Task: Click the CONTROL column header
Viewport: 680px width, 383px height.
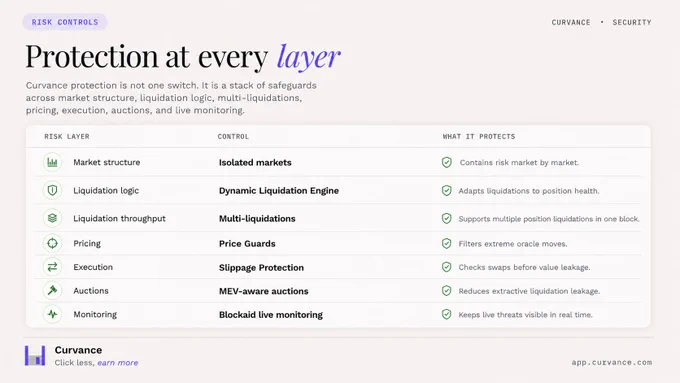Action: click(x=233, y=136)
